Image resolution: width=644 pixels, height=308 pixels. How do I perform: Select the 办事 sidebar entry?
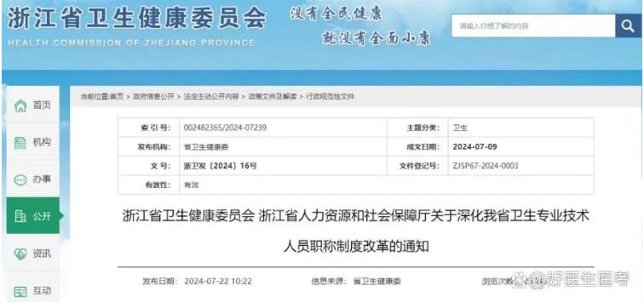click(x=33, y=180)
